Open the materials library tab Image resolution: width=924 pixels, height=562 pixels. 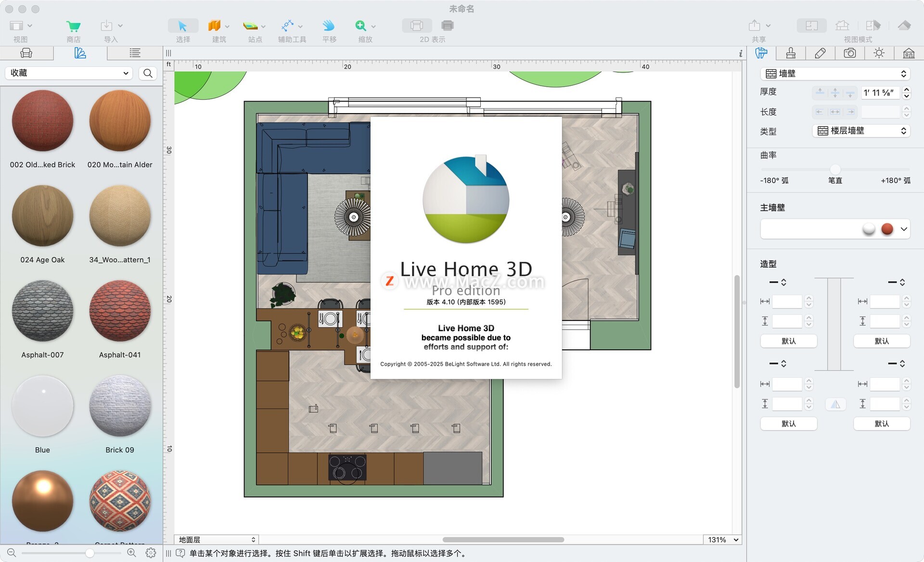80,53
